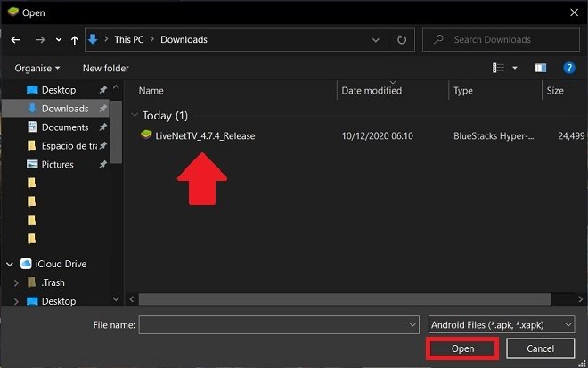Cancel the Open dialog
This screenshot has height=368, width=588.
tap(541, 348)
